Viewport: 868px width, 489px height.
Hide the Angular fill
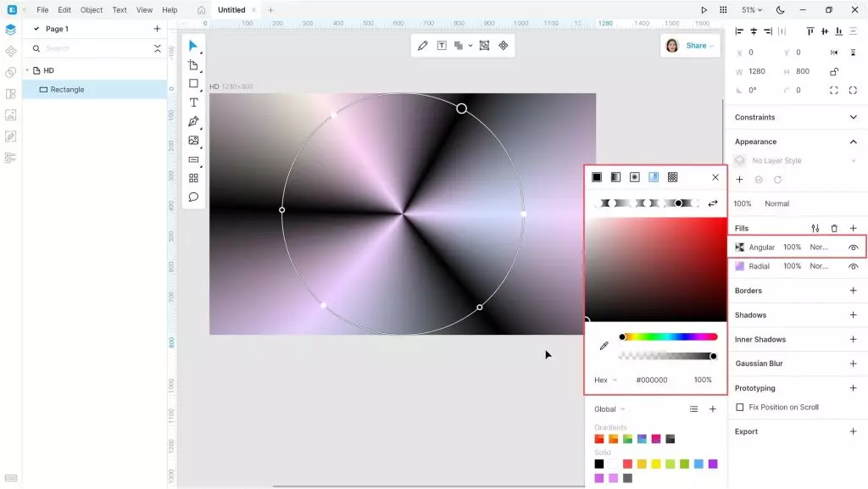tap(853, 247)
